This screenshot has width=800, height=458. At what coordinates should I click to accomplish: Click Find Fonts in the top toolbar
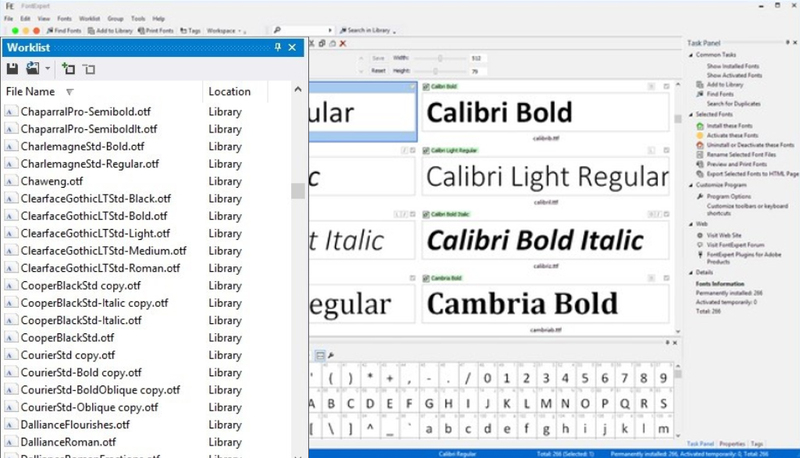click(x=64, y=31)
